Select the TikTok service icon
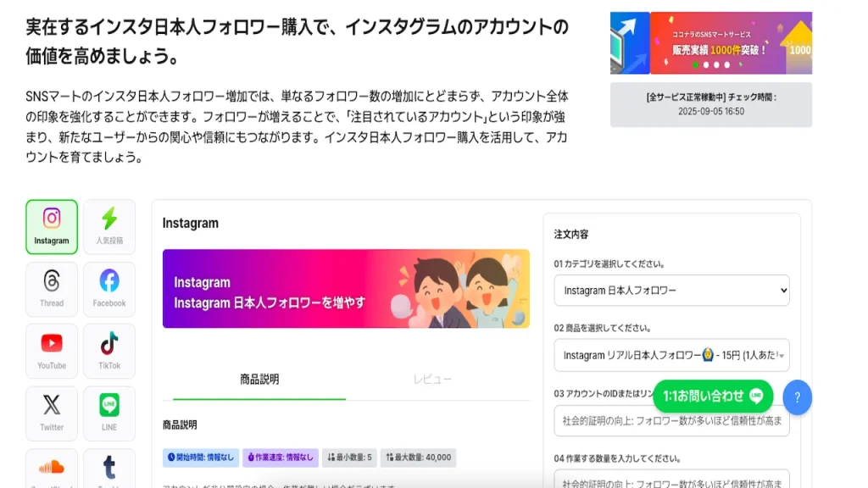The width and height of the screenshot is (868, 488). pyautogui.click(x=109, y=352)
